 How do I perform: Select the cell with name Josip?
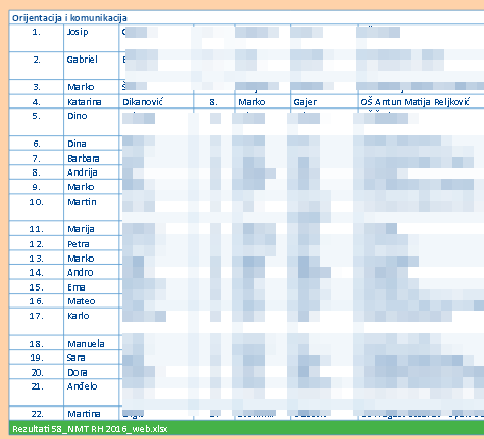(x=91, y=38)
